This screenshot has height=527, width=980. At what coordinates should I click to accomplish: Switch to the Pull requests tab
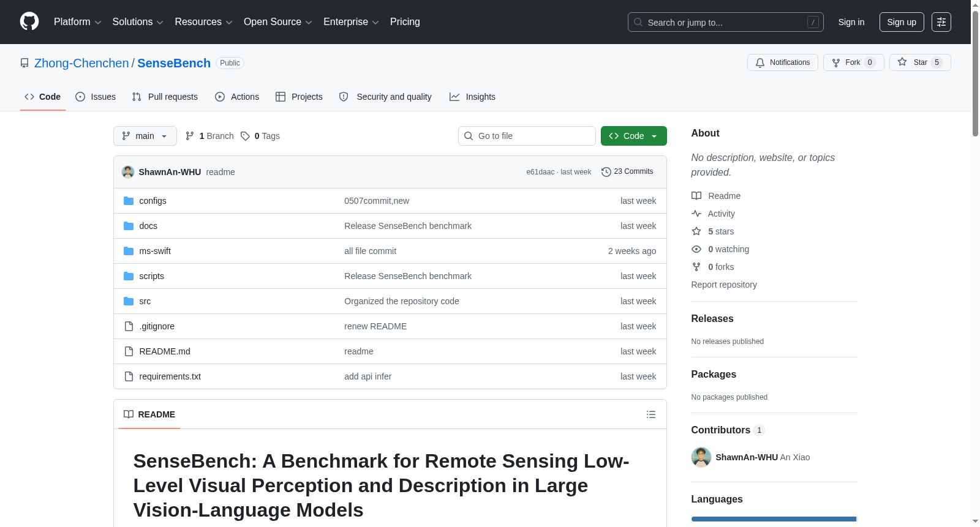(x=165, y=97)
